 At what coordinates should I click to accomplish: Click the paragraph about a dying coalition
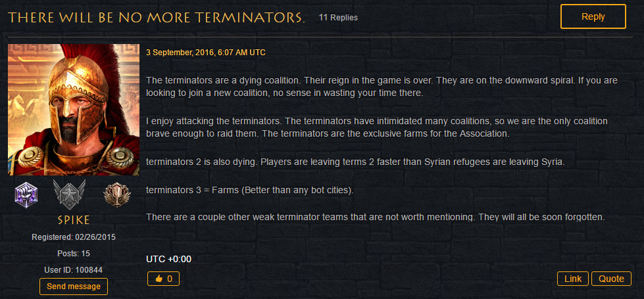pyautogui.click(x=382, y=87)
